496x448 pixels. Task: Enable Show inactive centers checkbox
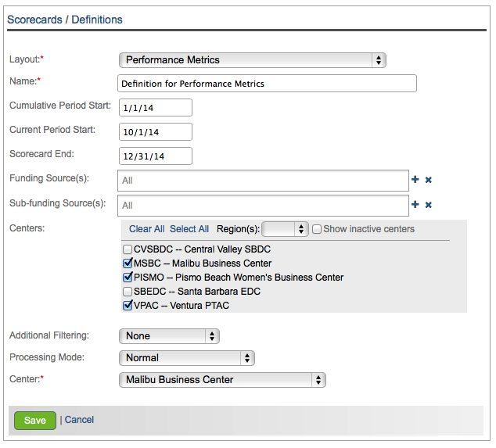317,229
